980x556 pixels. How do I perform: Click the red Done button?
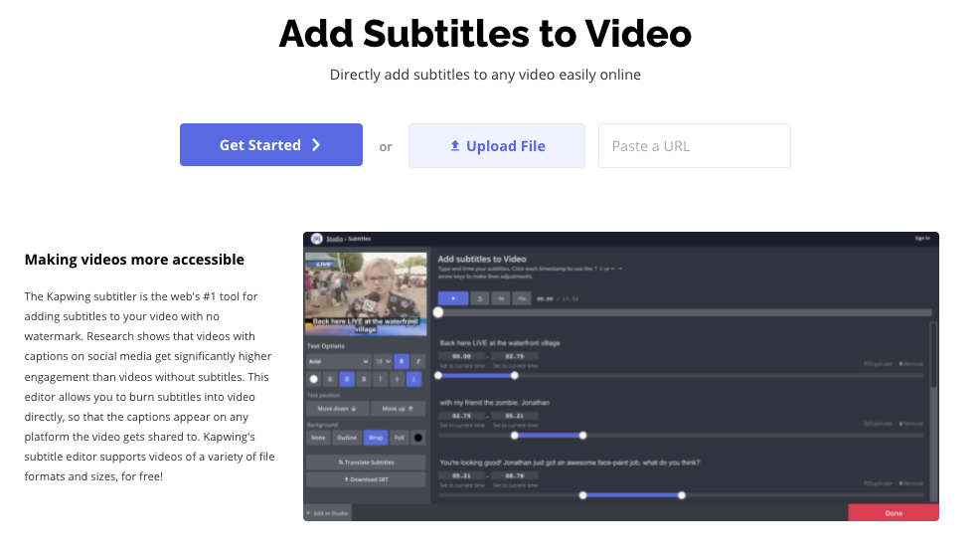[x=894, y=513]
